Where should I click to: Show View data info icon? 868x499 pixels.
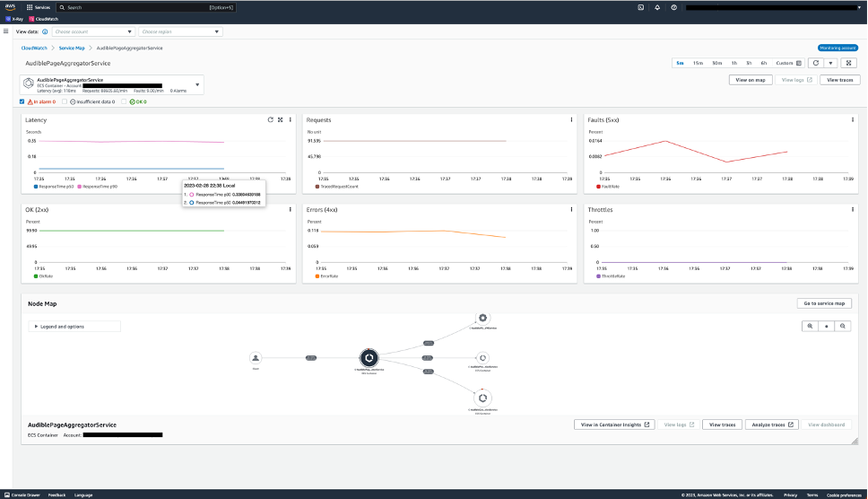pyautogui.click(x=45, y=31)
